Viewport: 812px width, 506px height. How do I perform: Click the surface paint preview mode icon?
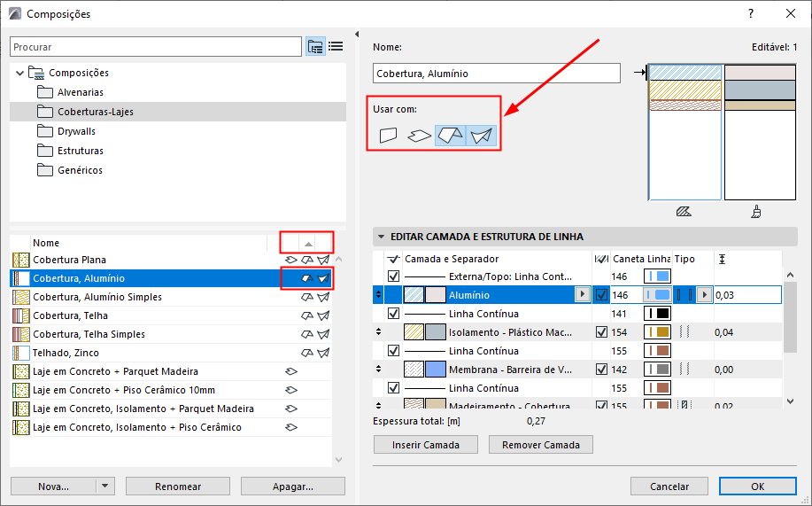pos(756,212)
